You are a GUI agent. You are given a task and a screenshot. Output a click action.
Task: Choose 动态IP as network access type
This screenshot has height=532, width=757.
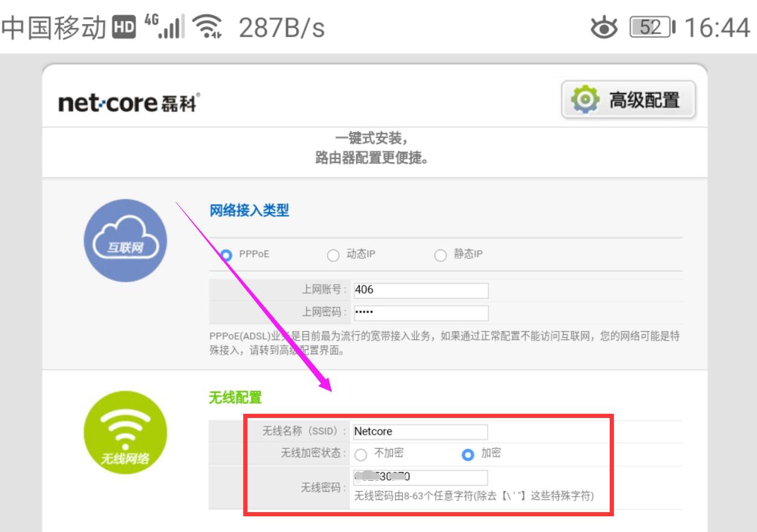click(x=333, y=255)
